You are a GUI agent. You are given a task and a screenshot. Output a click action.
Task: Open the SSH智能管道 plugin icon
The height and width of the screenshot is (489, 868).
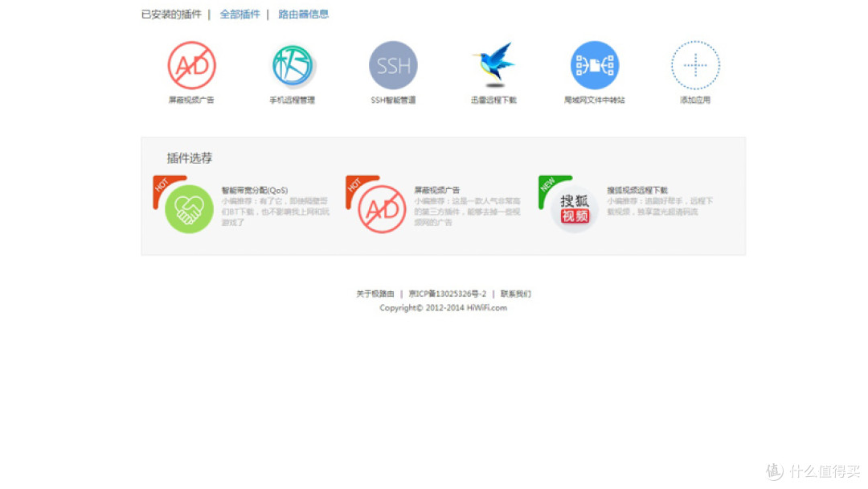coord(393,65)
